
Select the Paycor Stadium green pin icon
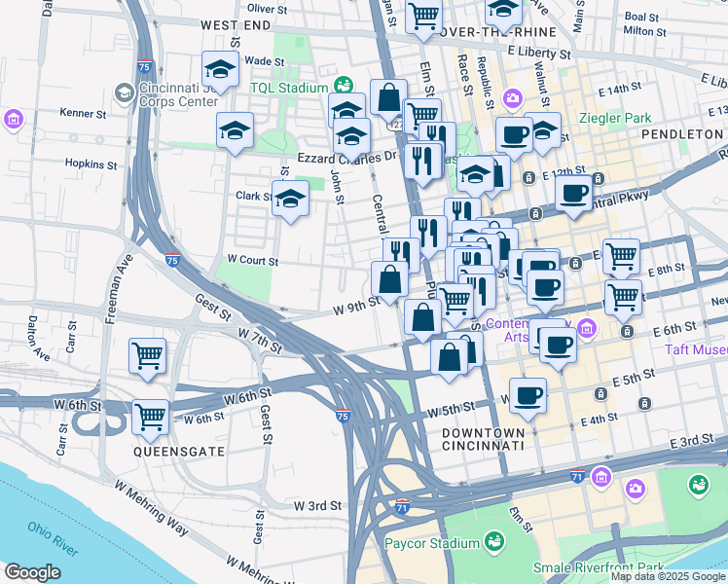point(494,542)
